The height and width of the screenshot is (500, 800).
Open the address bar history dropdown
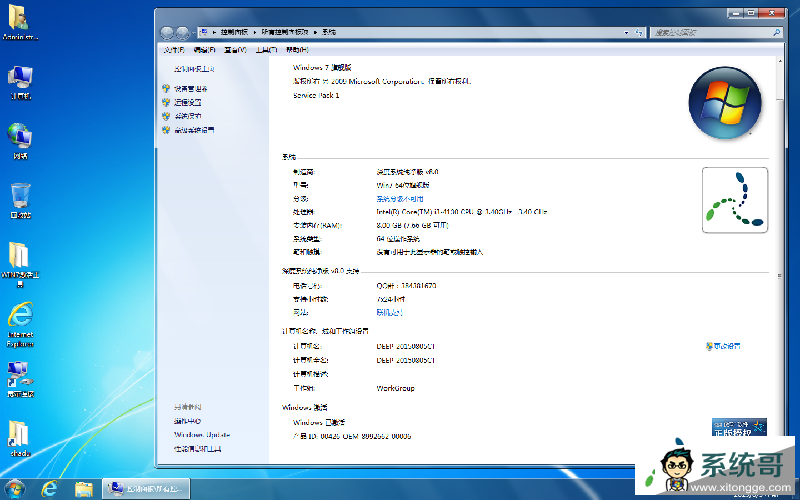click(x=627, y=32)
